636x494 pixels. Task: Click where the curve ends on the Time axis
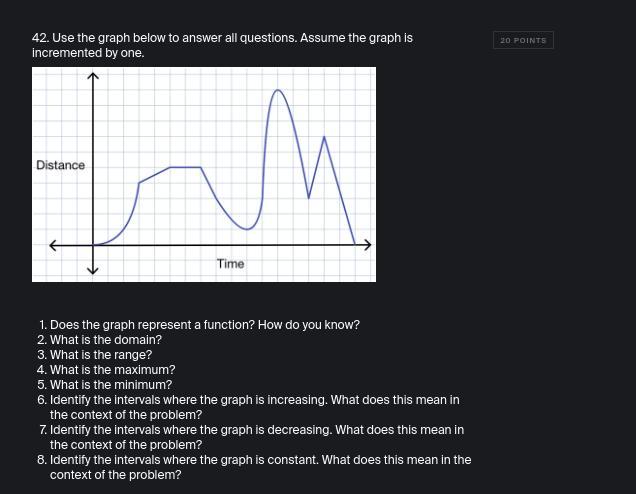tap(355, 244)
